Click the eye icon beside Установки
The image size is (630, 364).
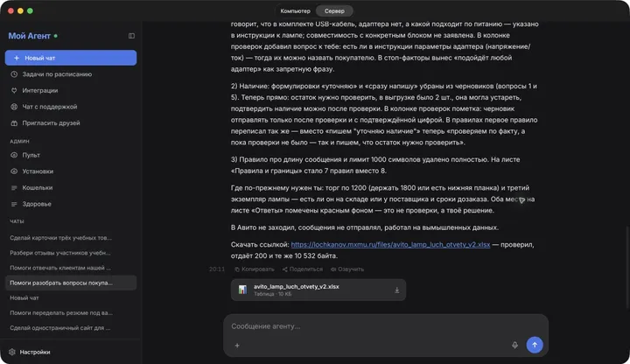coord(14,171)
